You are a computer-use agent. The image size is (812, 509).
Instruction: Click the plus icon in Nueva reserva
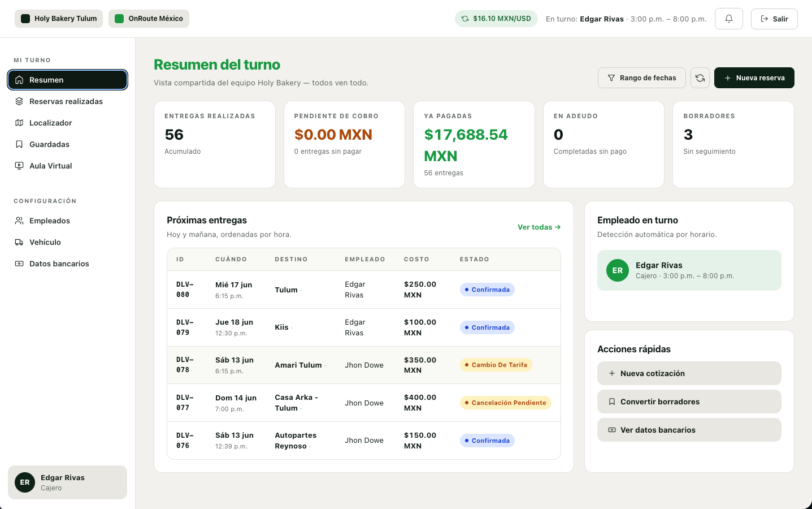728,78
